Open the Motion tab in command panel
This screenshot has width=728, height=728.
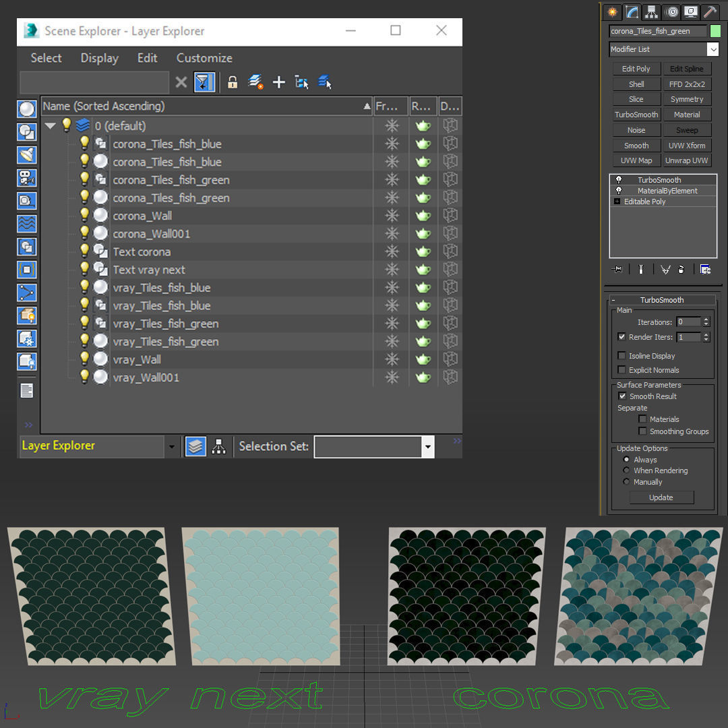point(672,11)
